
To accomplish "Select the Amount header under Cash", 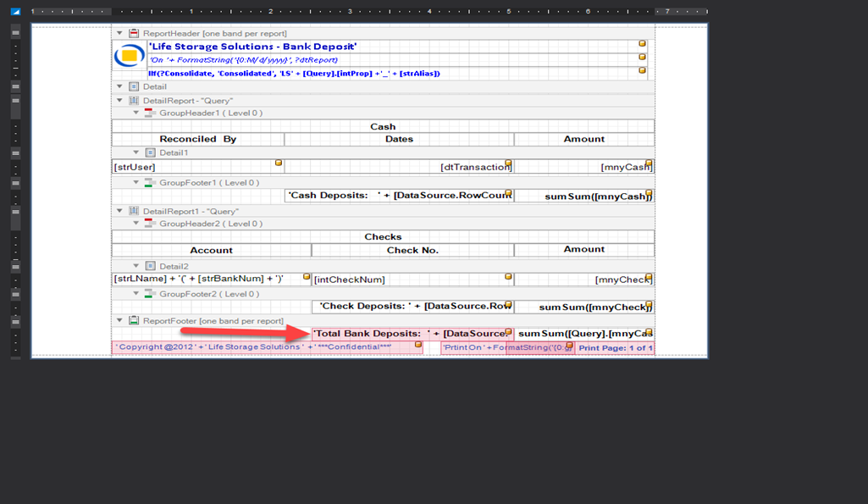I will 584,139.
